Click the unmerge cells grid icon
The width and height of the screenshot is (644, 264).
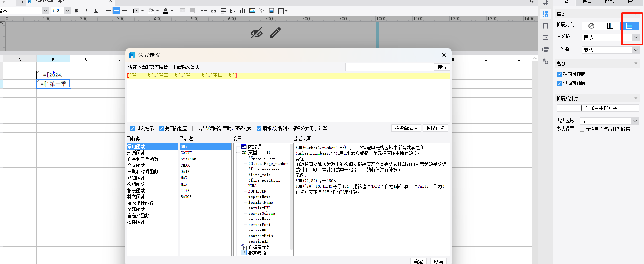tap(192, 11)
